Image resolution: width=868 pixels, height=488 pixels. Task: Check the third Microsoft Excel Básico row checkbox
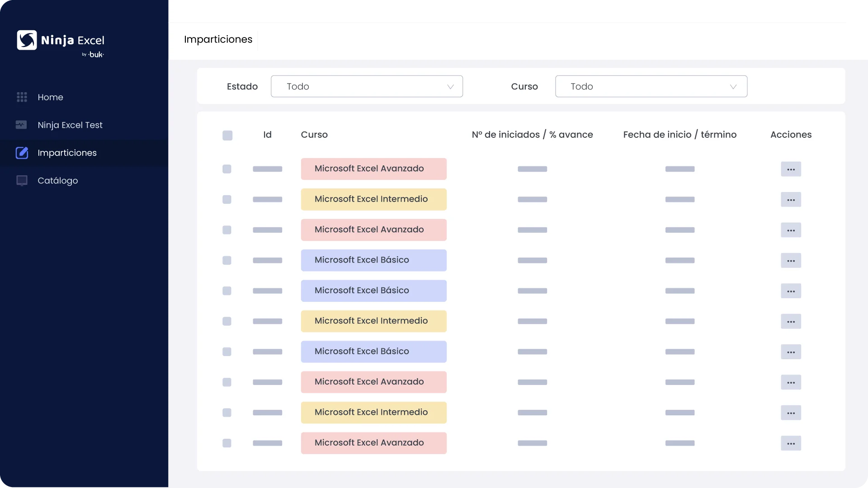click(x=227, y=352)
